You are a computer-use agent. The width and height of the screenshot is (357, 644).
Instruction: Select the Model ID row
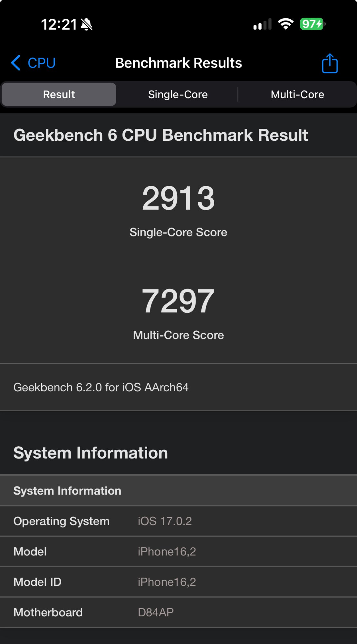coord(179,582)
